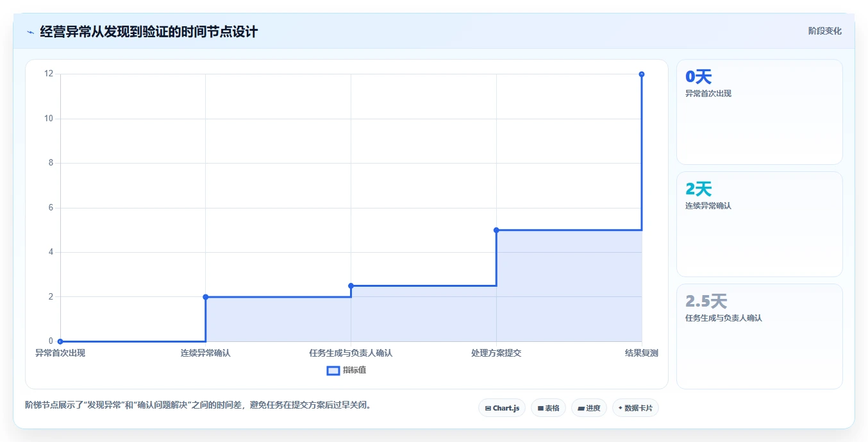Image resolution: width=868 pixels, height=442 pixels.
Task: Click card label 任务生成与负责人确认
Action: [724, 318]
